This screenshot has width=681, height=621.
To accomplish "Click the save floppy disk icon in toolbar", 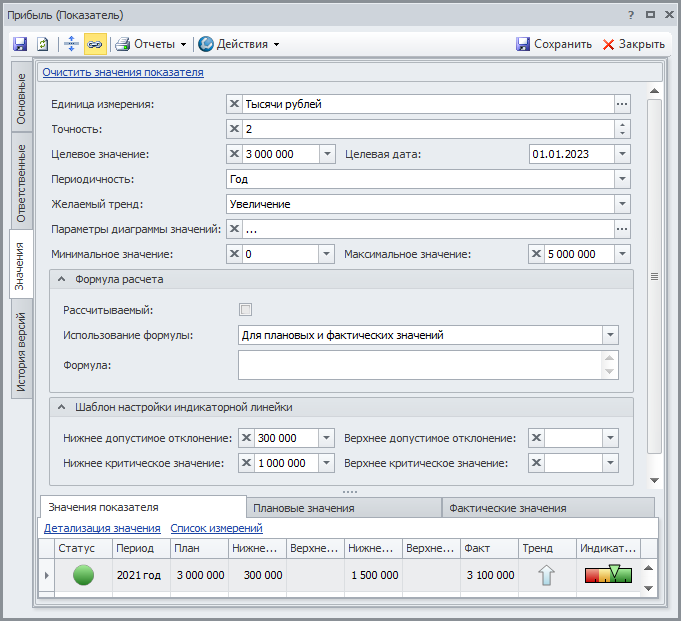I will (x=19, y=44).
